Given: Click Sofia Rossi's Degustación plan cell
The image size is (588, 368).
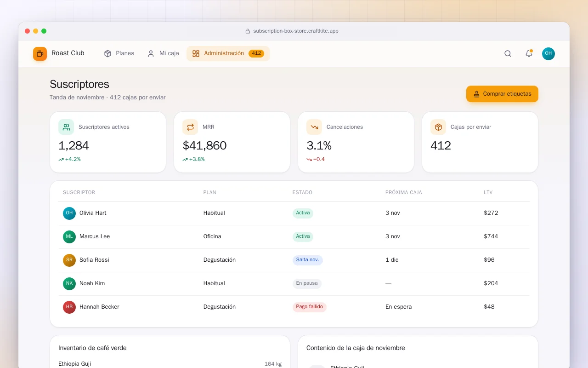Looking at the screenshot, I should pyautogui.click(x=220, y=260).
